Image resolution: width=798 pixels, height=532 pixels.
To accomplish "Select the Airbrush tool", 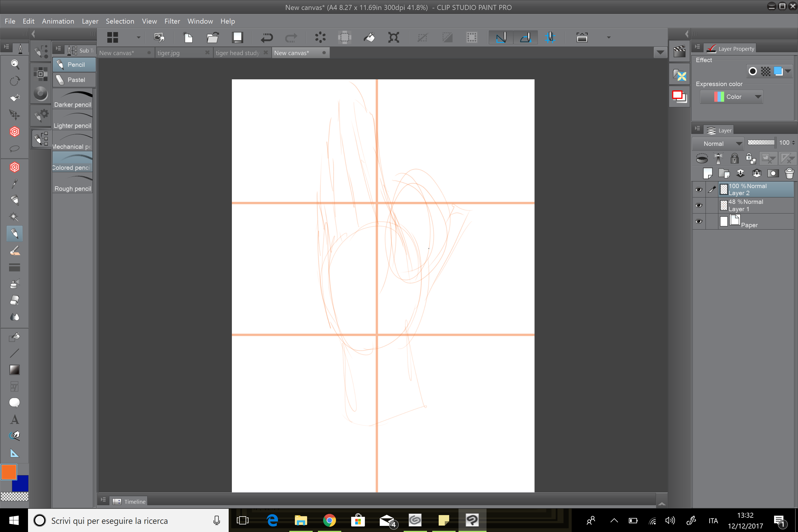I will point(15,283).
